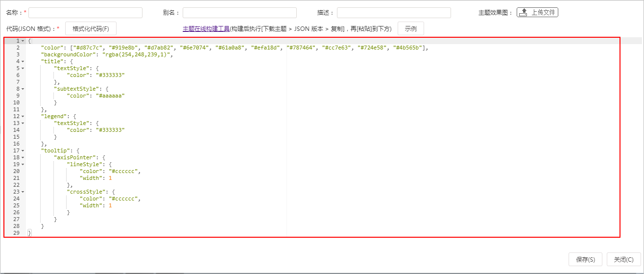Collapse the "crossStyle" fold arrow on line 23
The height and width of the screenshot is (274, 644).
point(23,192)
